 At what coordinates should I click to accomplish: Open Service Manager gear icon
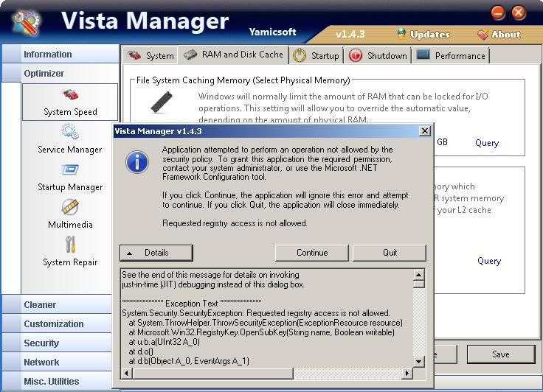pyautogui.click(x=70, y=133)
